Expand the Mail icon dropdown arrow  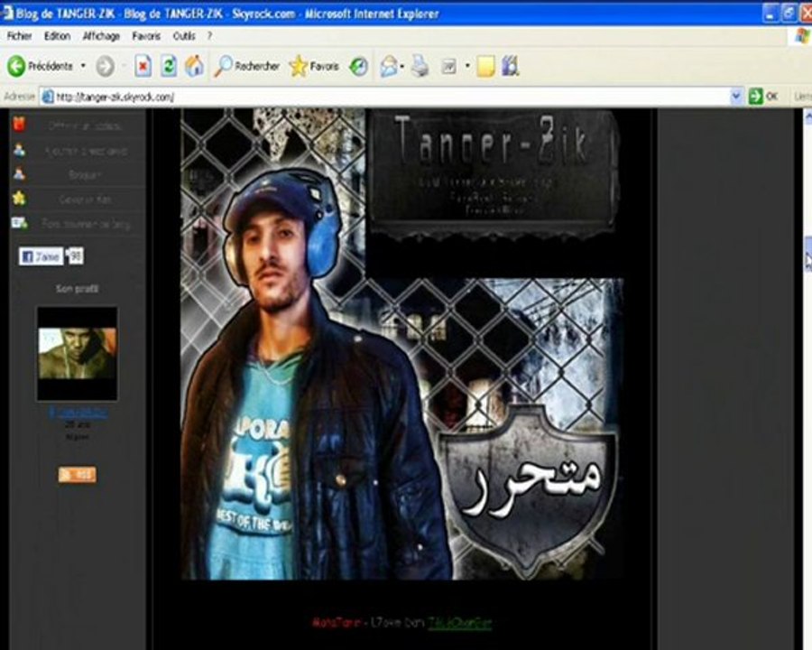pos(401,66)
